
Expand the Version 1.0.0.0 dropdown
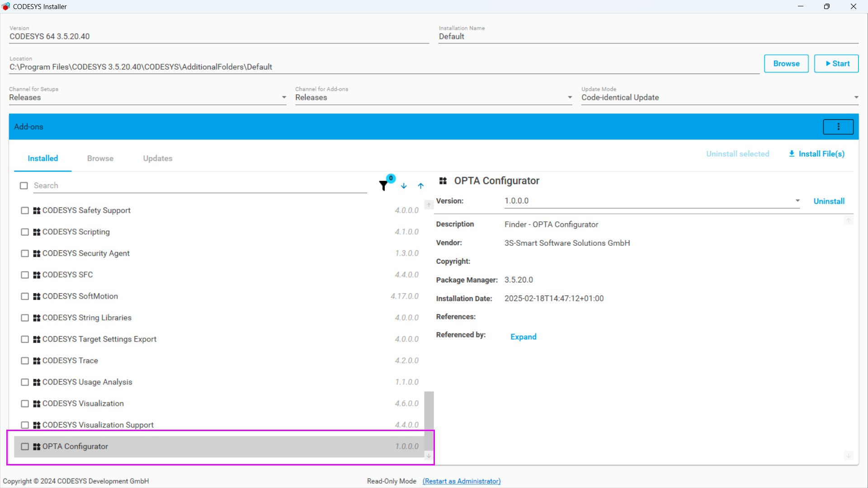pyautogui.click(x=797, y=201)
